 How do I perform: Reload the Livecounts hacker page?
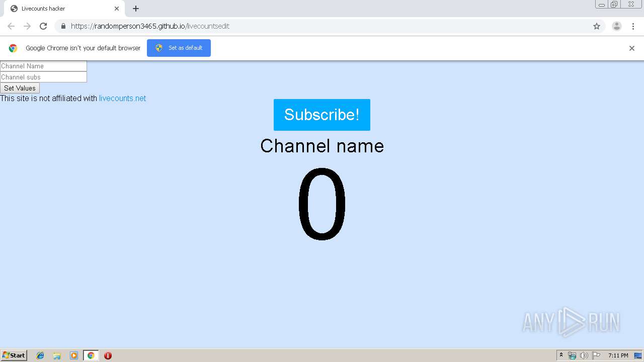[43, 26]
